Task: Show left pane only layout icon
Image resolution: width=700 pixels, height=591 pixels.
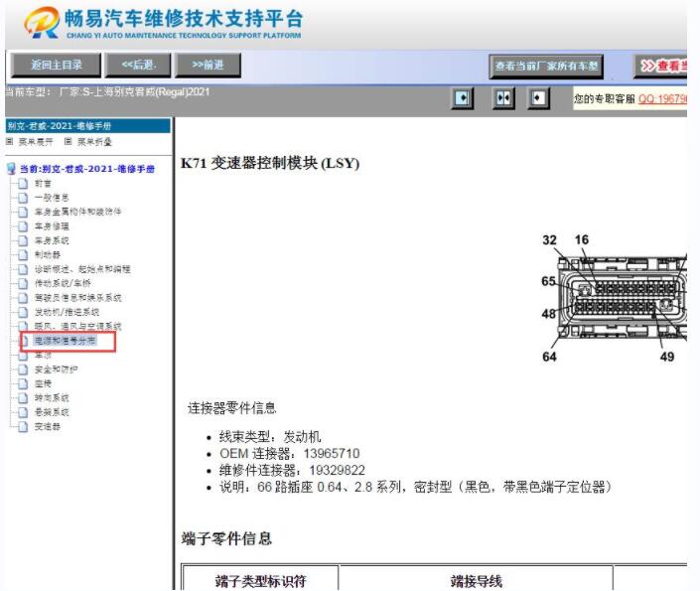Action: click(x=463, y=97)
